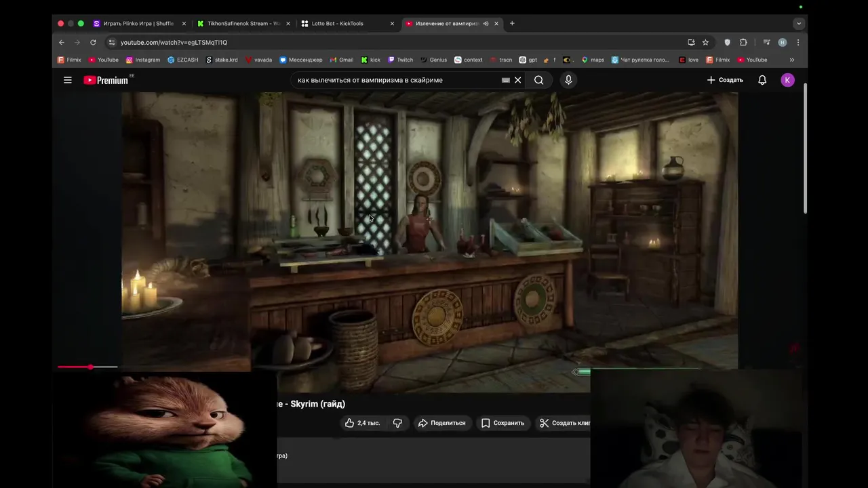Click the Создать create button
Viewport: 868px width, 488px height.
[x=725, y=80]
